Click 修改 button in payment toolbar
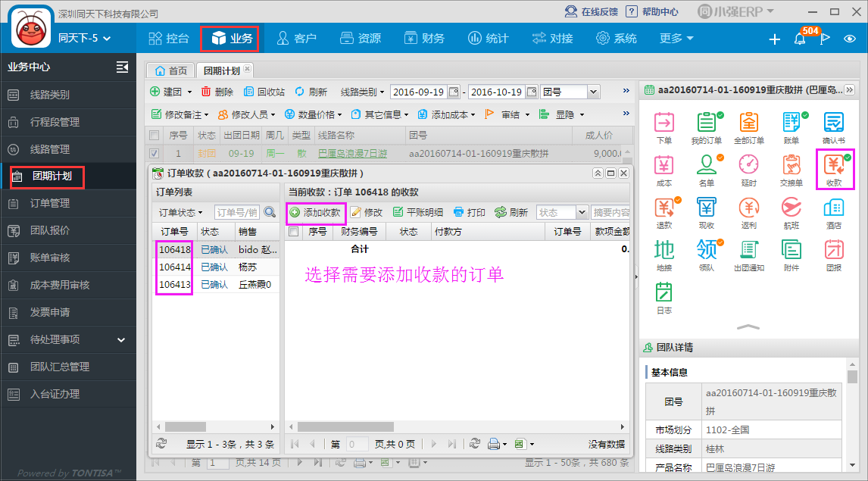Image resolution: width=868 pixels, height=481 pixels. [x=367, y=213]
